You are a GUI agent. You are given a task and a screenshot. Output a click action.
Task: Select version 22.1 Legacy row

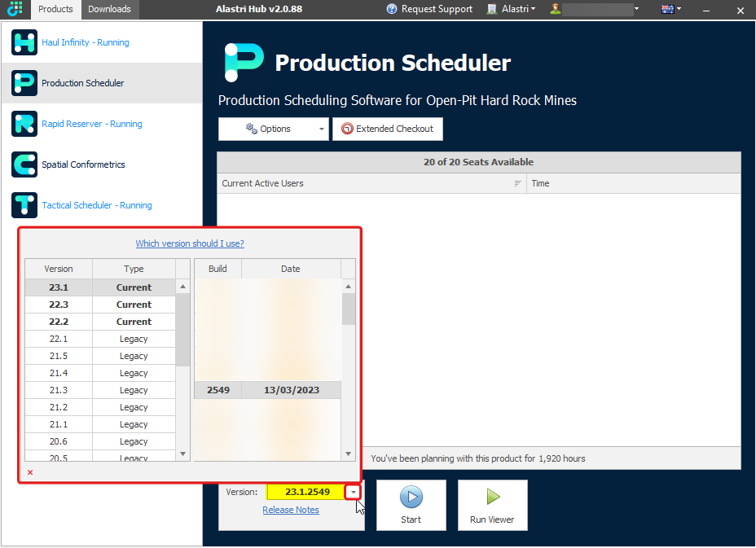point(100,339)
